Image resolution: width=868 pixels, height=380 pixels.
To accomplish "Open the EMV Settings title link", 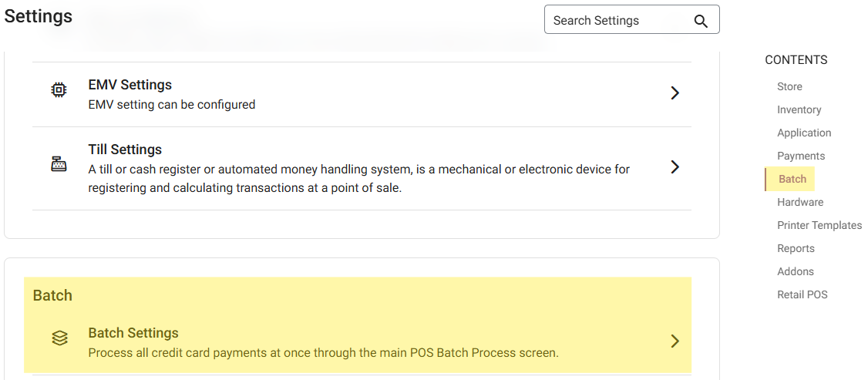I will click(x=130, y=85).
